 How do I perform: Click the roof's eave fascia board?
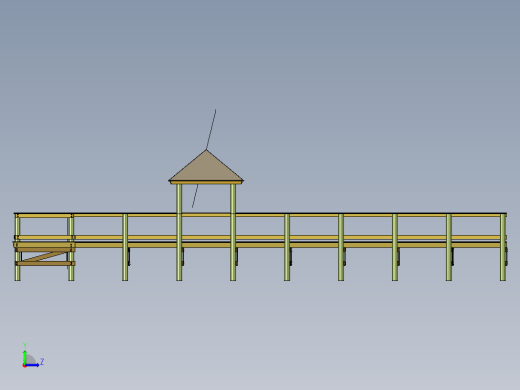click(206, 182)
